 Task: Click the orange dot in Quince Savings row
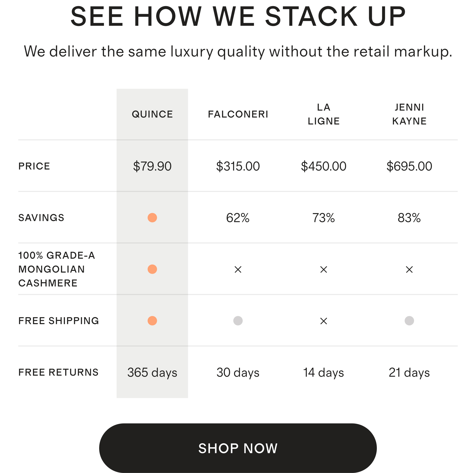tap(152, 218)
